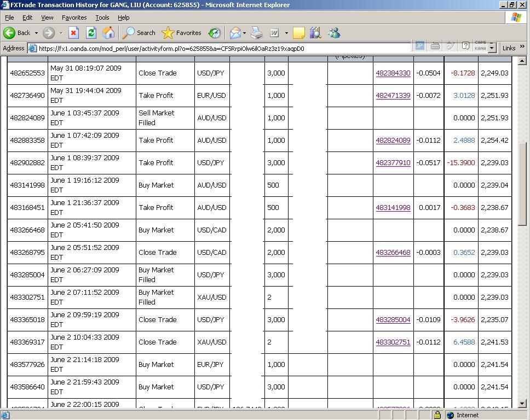Select ticket number 483369317

pos(27,342)
